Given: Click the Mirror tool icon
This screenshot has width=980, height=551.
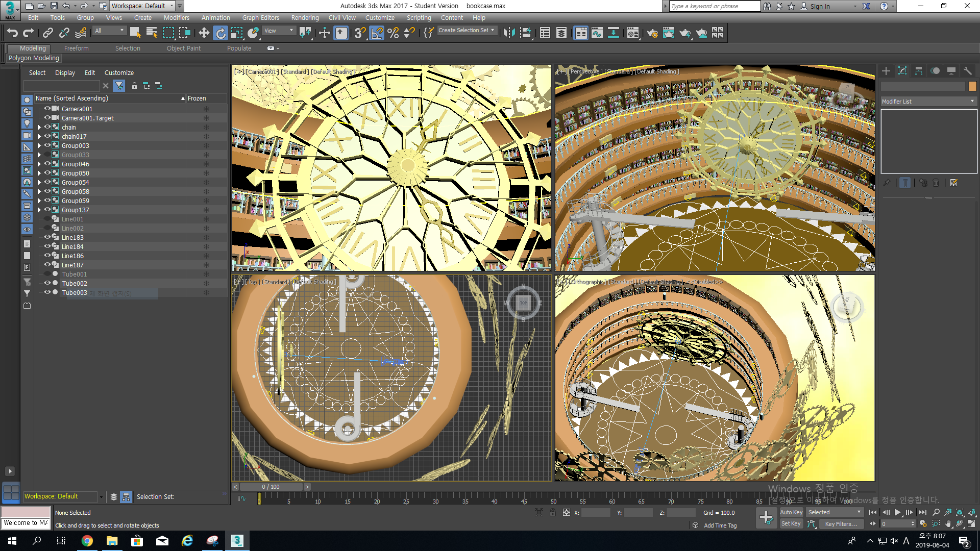Looking at the screenshot, I should [x=508, y=33].
